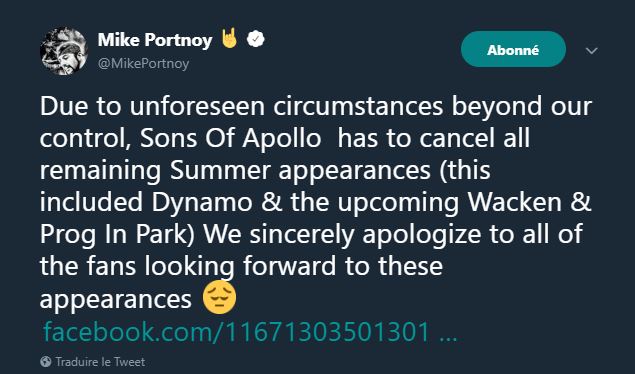This screenshot has height=374, width=635.
Task: Click the words Sons Of Apollo in tweet
Action: (x=231, y=138)
